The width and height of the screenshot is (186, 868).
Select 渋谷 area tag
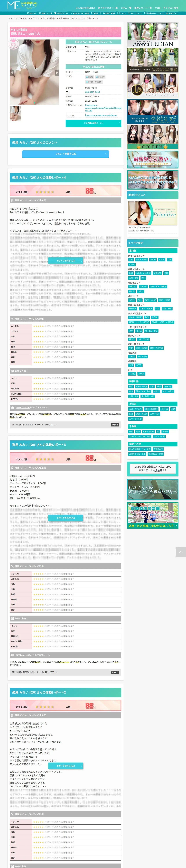pos(131,260)
